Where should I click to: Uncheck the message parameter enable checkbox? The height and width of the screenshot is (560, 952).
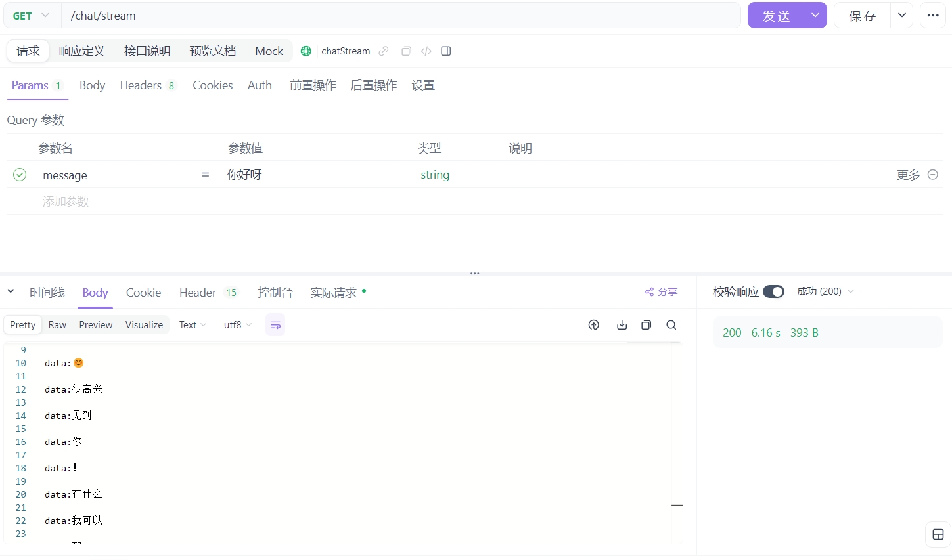coord(19,175)
